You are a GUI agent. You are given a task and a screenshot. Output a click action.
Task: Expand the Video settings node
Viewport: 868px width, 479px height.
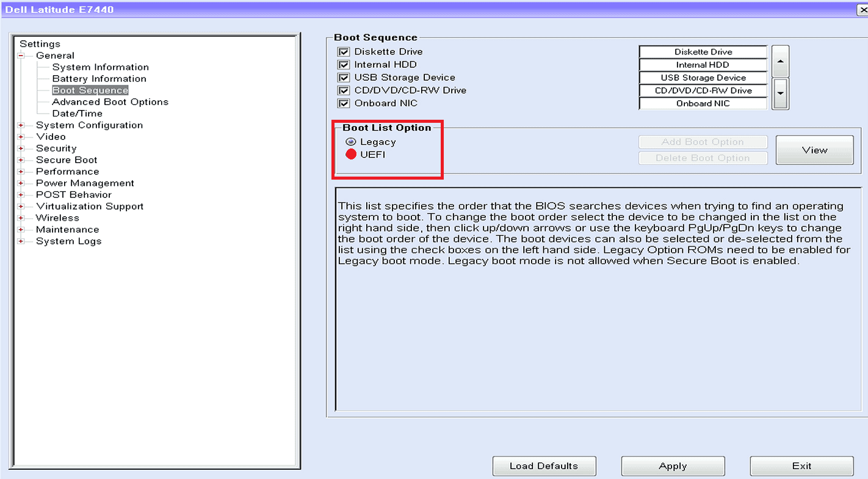pos(21,137)
